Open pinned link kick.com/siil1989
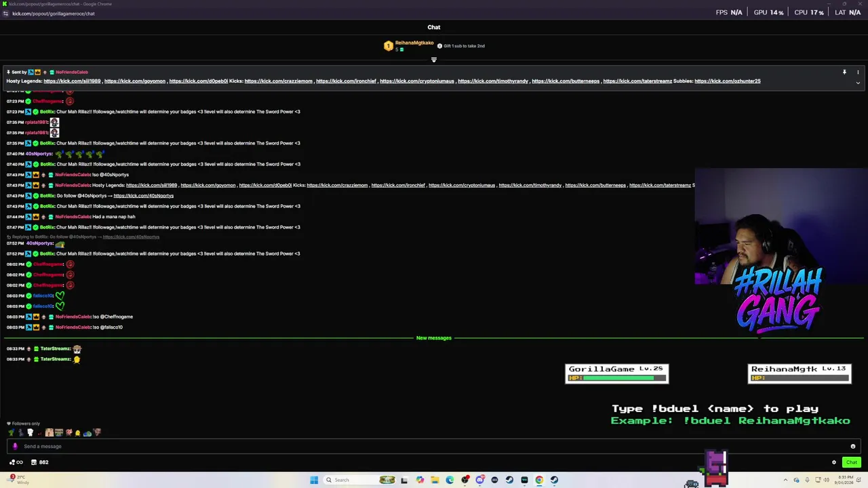 coord(72,81)
